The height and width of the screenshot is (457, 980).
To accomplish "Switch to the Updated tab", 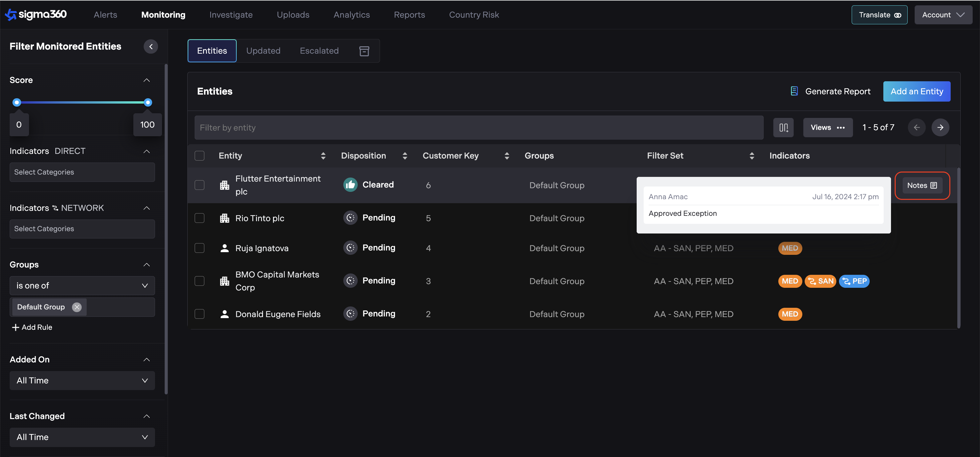I will (263, 51).
